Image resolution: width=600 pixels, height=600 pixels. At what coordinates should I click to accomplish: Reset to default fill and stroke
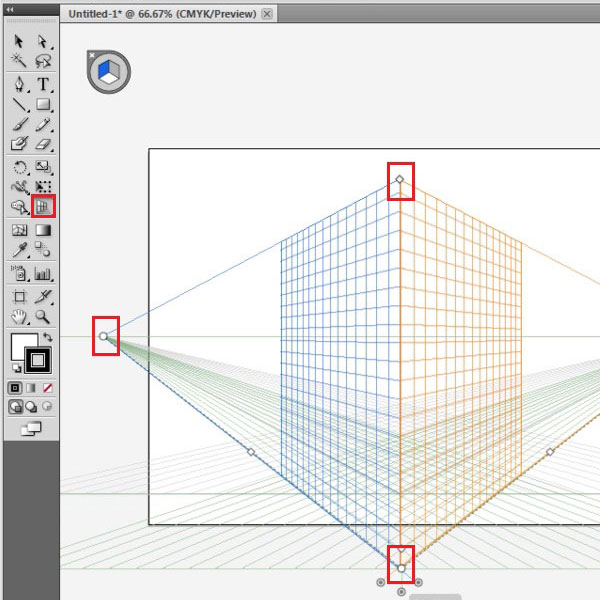point(16,368)
